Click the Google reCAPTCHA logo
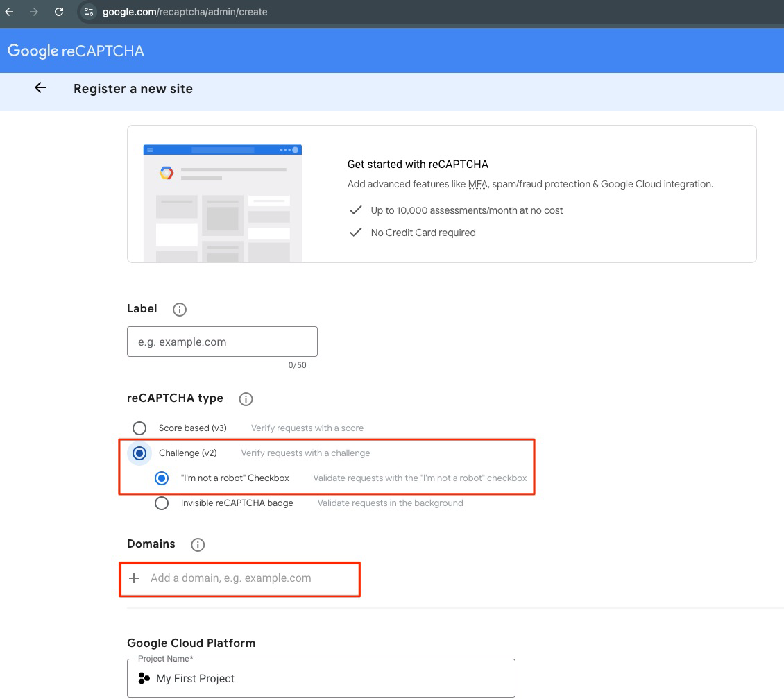 click(76, 51)
